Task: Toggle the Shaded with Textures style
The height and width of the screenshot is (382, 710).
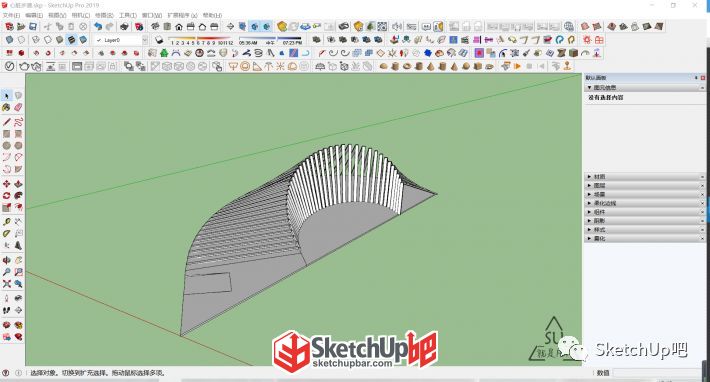Action: click(72, 40)
